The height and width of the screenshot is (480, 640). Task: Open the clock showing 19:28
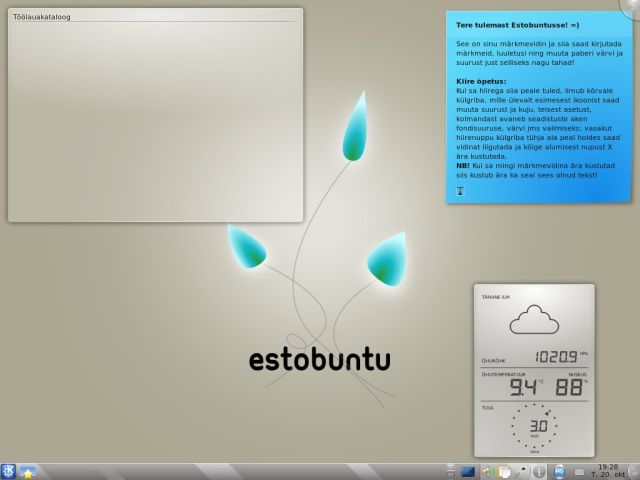[608, 471]
